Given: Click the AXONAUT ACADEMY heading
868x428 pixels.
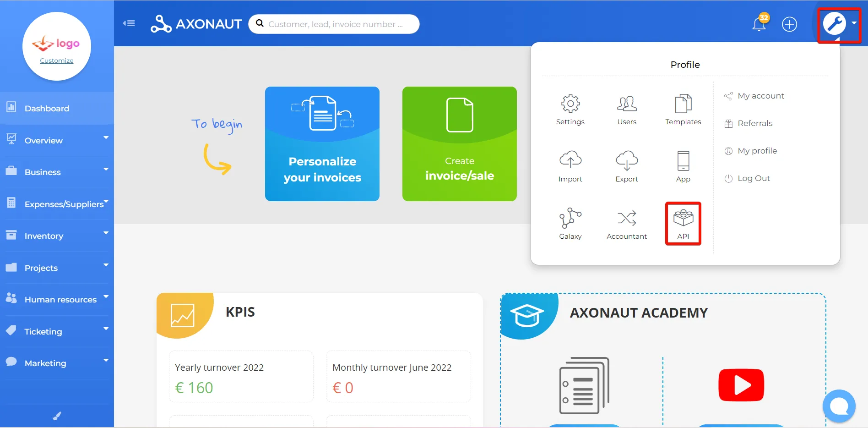Looking at the screenshot, I should [639, 313].
